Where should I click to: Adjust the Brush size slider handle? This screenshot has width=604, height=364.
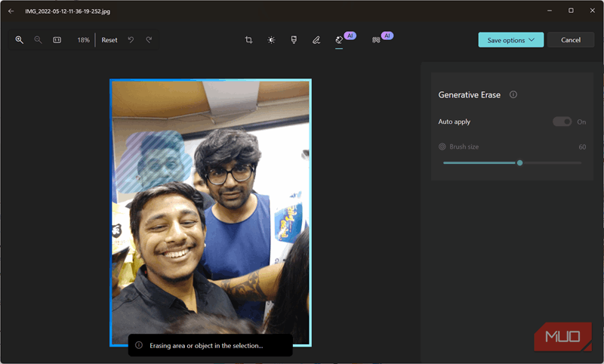(519, 163)
